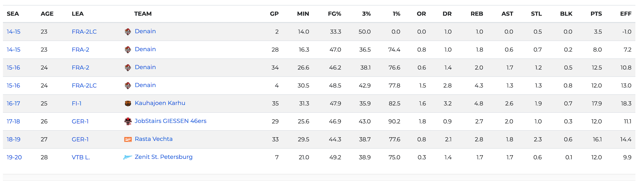
Task: Open the Zenit St. Petersburg team page
Action: 163,157
